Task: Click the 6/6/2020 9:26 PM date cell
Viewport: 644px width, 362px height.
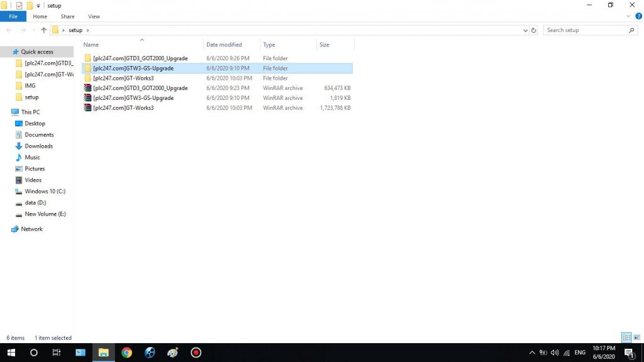Action: tap(228, 58)
